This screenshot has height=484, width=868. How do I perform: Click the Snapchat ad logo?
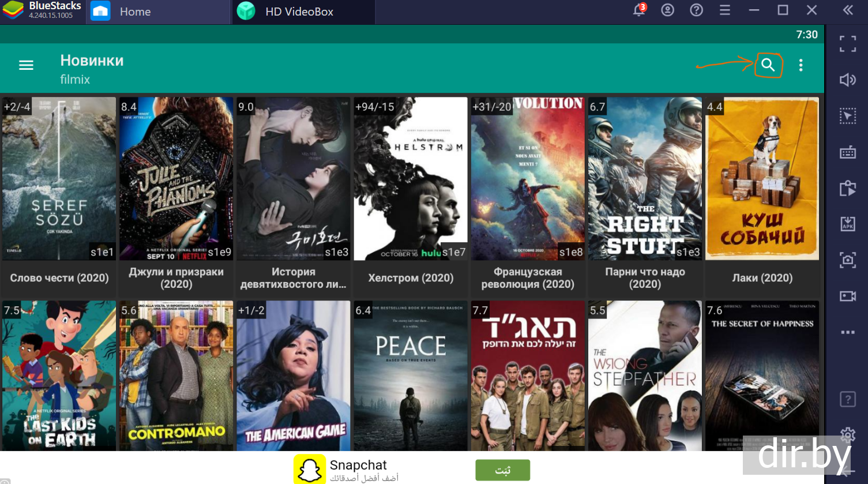click(310, 469)
